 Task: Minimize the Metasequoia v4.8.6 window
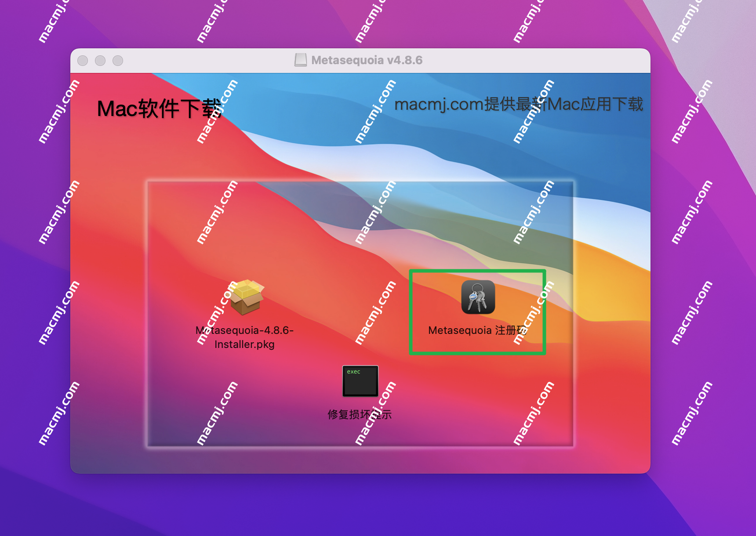pos(100,61)
